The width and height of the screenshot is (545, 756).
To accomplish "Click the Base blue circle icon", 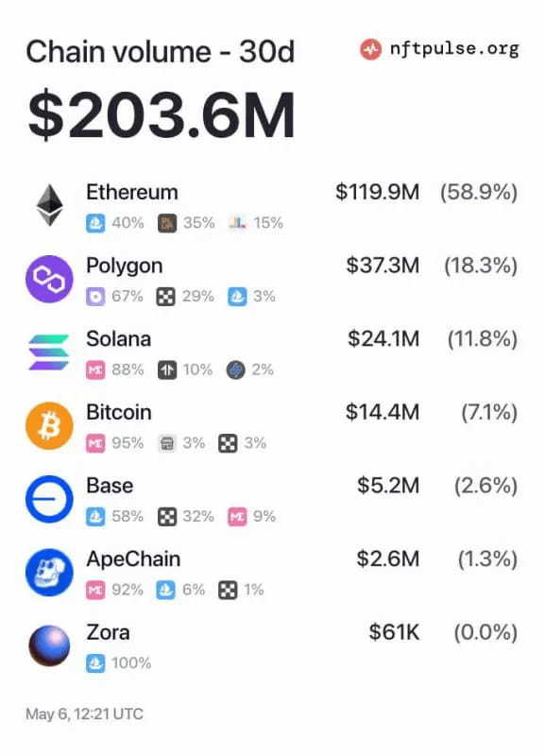I will [x=49, y=499].
